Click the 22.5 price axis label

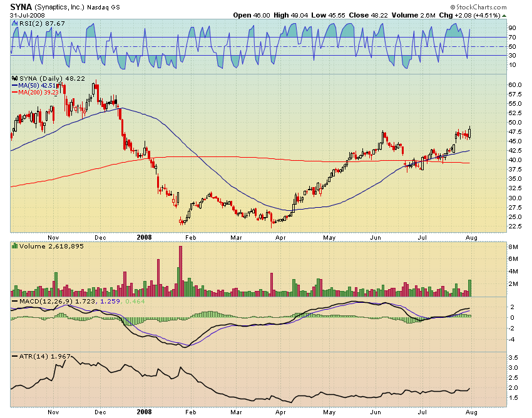click(514, 226)
